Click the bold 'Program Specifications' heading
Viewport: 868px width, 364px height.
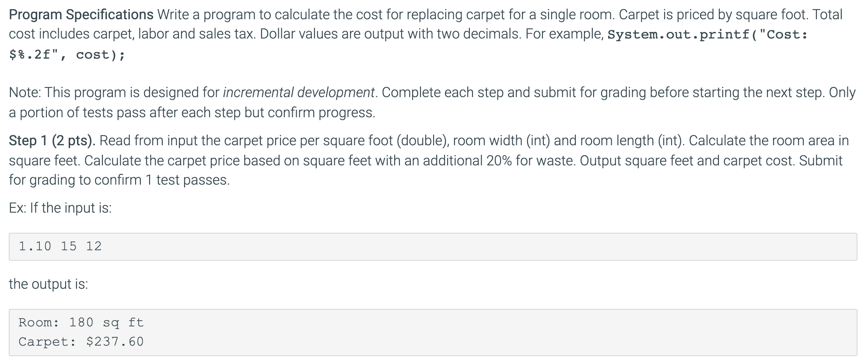(x=81, y=15)
